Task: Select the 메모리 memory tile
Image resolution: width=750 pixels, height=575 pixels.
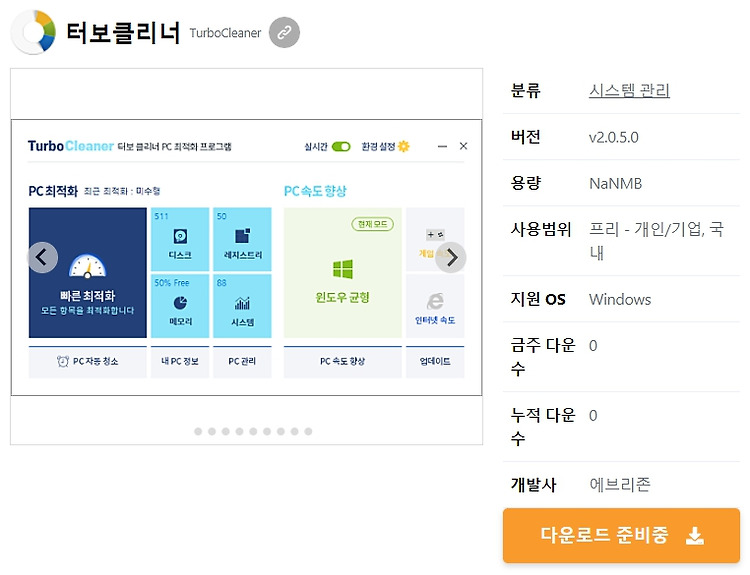Action: pyautogui.click(x=180, y=306)
